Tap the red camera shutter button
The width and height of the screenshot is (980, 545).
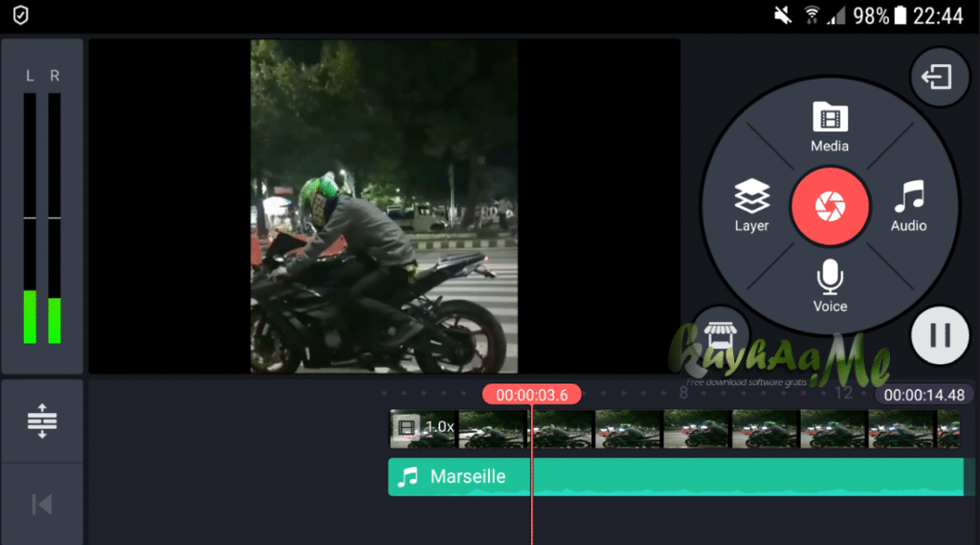830,206
